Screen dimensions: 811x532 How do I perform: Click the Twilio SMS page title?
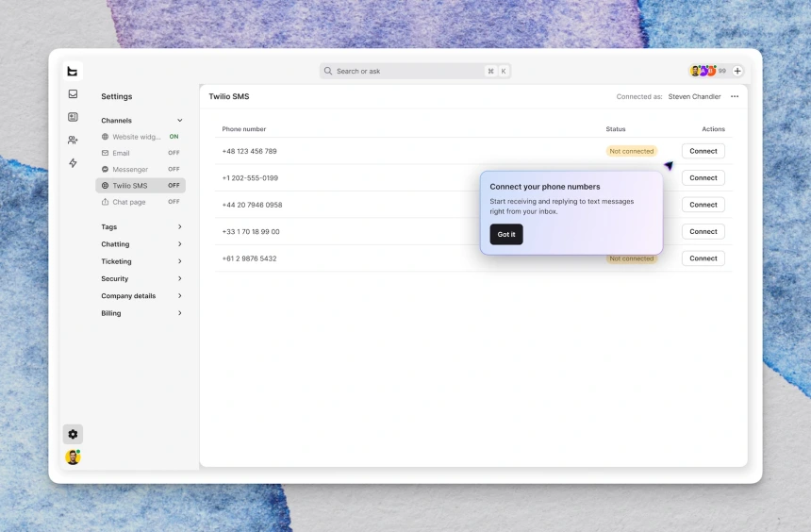(229, 97)
